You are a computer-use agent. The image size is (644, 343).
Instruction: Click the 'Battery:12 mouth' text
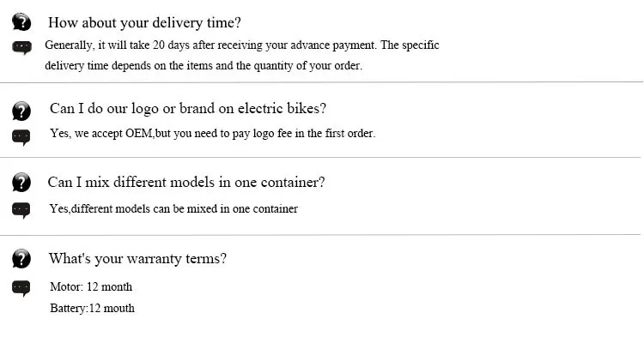[x=92, y=308]
